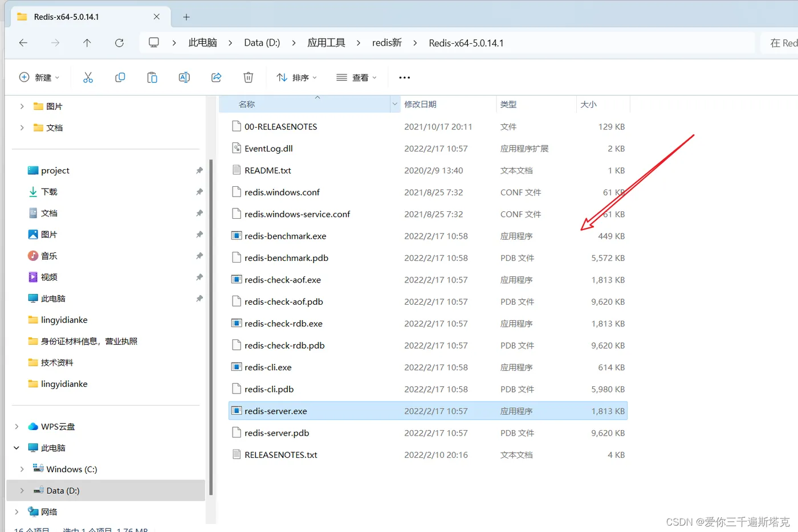Click the README.txt document icon
The image size is (798, 532).
coord(237,170)
